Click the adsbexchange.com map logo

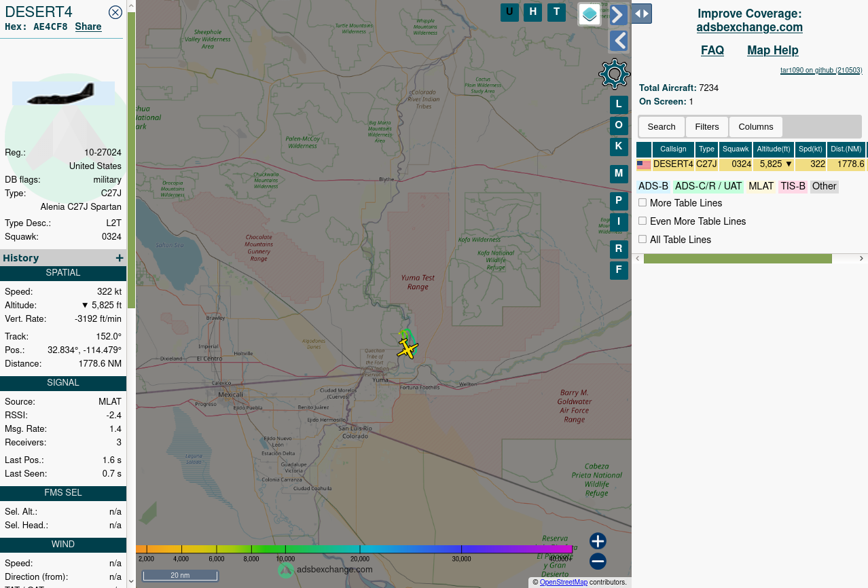tap(325, 570)
